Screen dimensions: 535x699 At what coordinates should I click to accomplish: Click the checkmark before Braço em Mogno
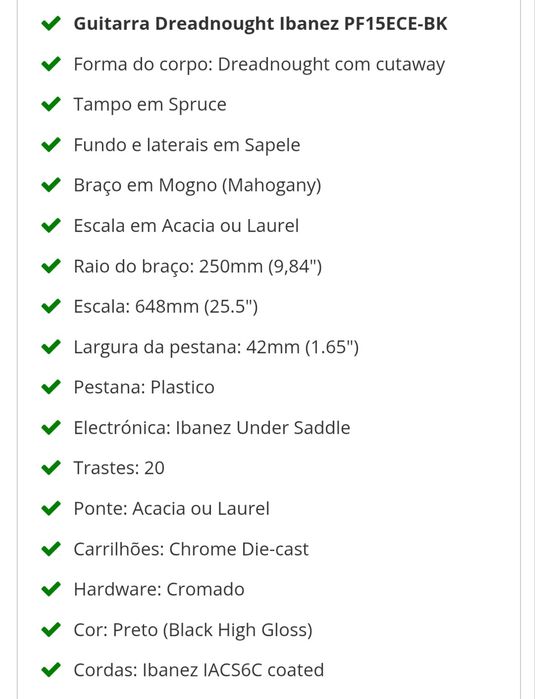(x=51, y=185)
